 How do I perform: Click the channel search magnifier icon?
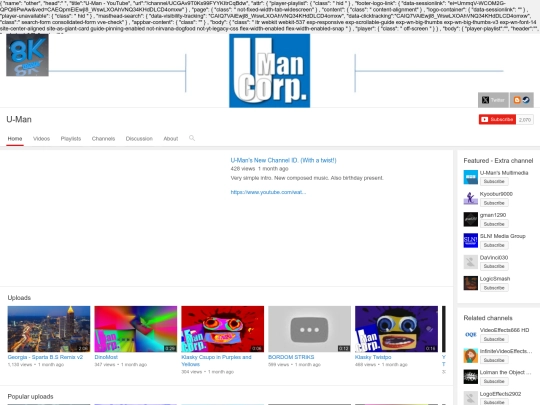(192, 138)
